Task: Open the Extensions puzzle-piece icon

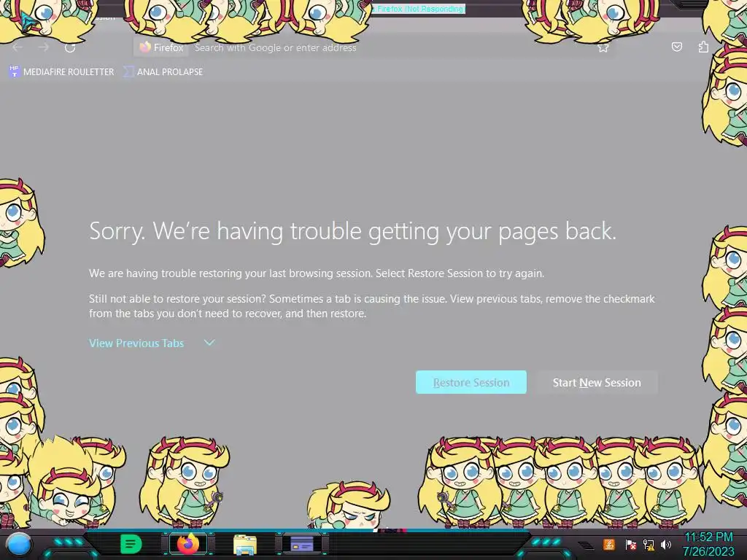Action: coord(703,47)
